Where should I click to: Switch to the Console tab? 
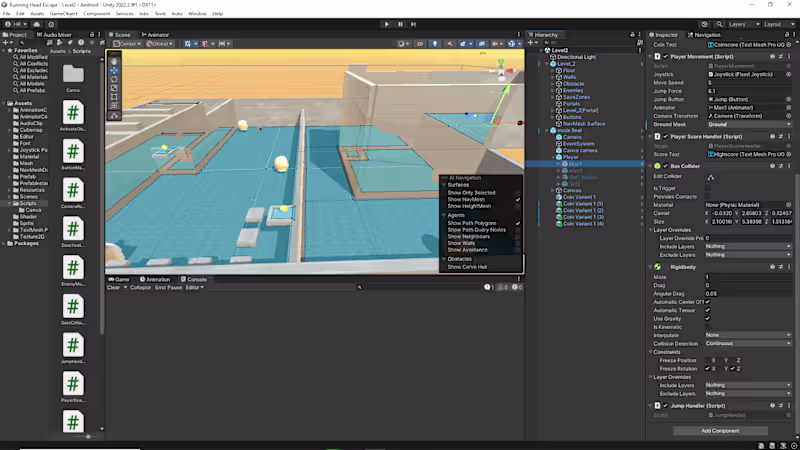(x=195, y=279)
